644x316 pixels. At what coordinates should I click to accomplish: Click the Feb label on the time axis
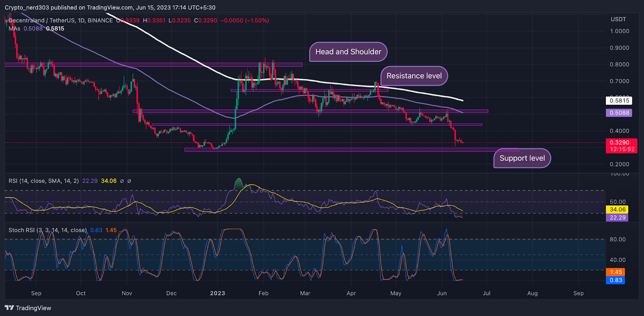(264, 293)
